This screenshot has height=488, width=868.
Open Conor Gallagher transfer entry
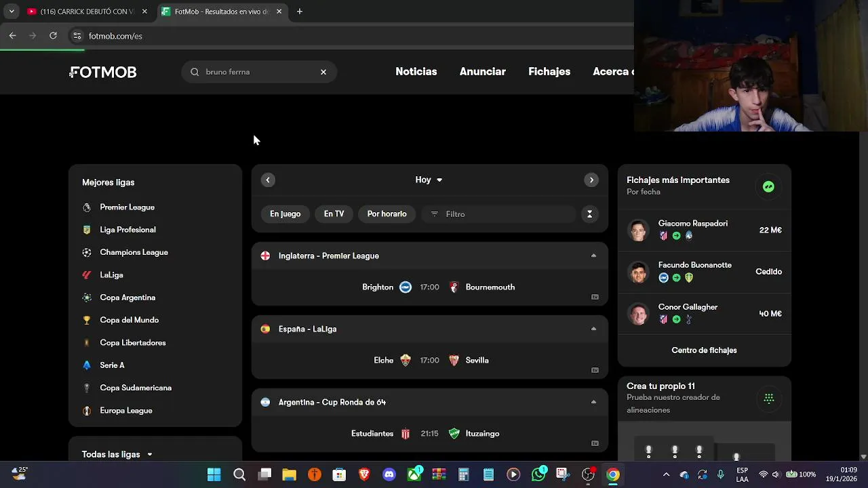click(705, 314)
